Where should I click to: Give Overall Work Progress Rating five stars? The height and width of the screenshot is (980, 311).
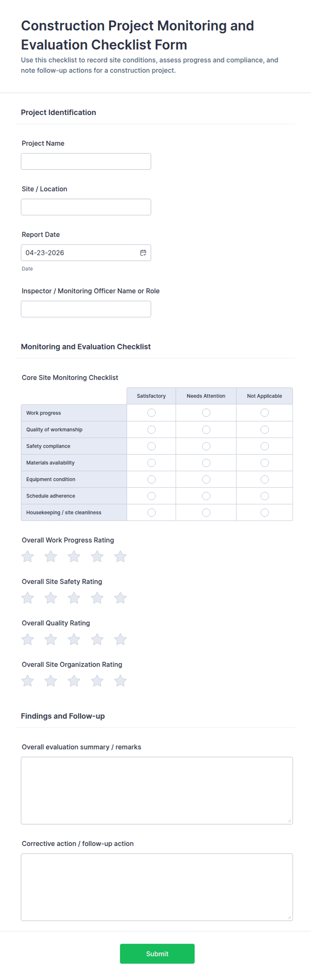pyautogui.click(x=120, y=556)
